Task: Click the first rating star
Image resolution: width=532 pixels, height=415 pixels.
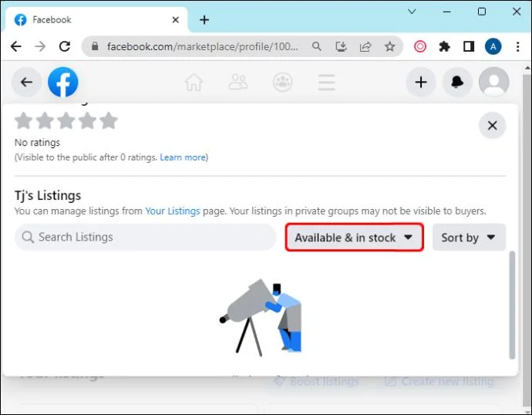Action: 24,120
